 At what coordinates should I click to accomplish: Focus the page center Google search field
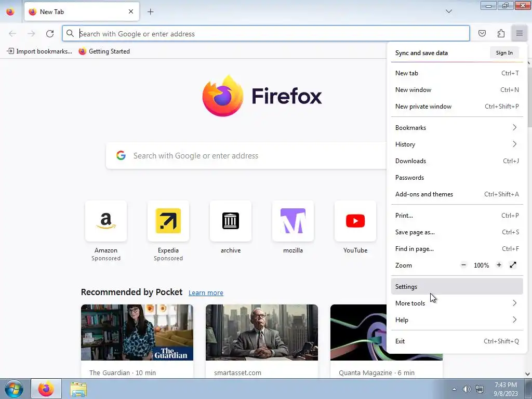[246, 156]
